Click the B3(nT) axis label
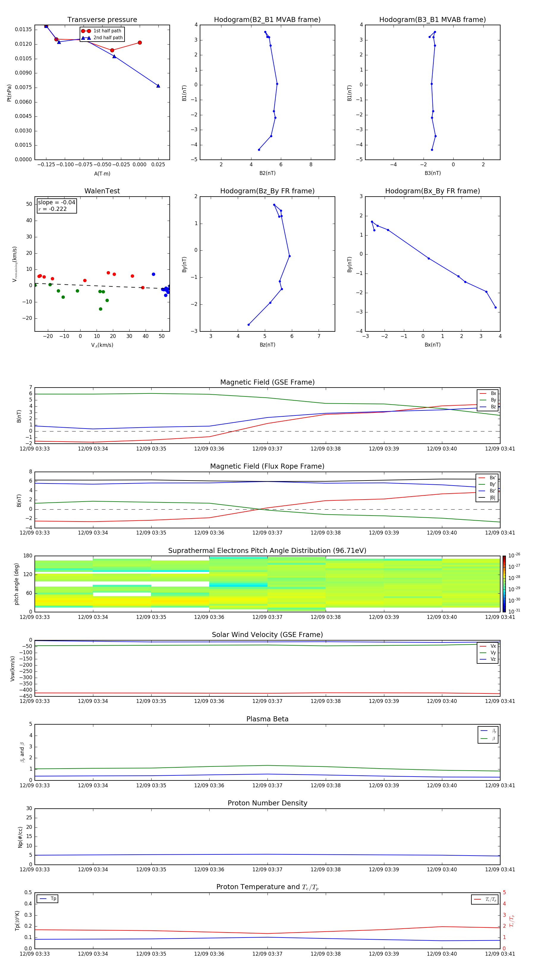Image resolution: width=535 pixels, height=980 pixels. click(x=432, y=173)
